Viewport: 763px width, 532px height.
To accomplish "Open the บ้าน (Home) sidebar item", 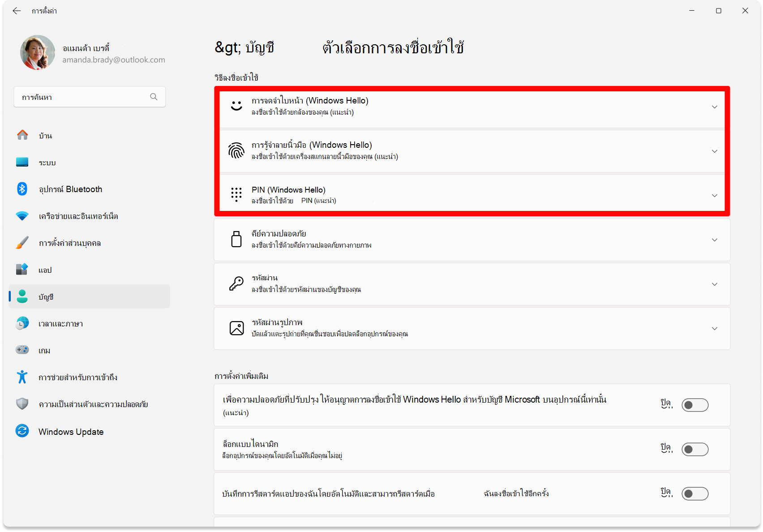I will (90, 135).
